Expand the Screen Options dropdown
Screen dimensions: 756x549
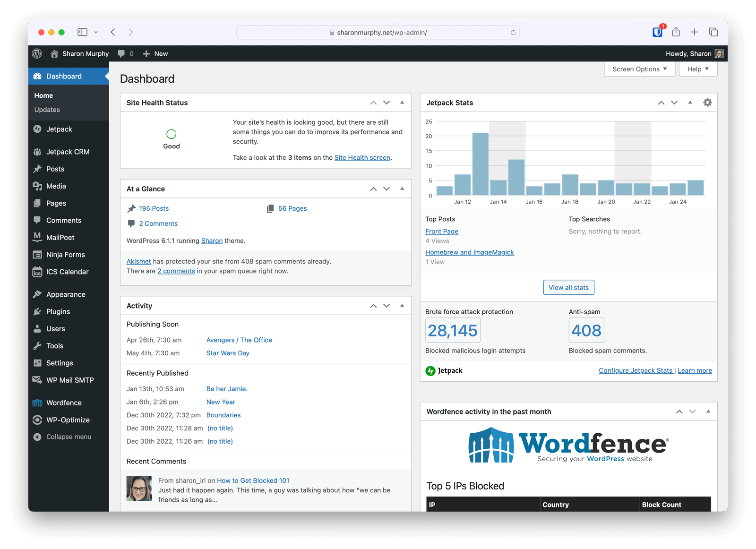tap(639, 69)
